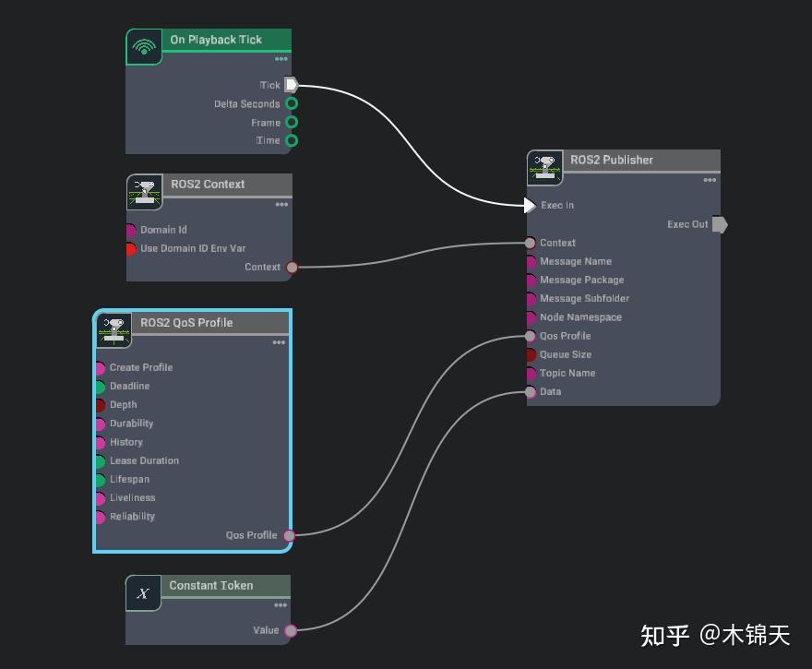Expand the ellipsis options on Constant Token
This screenshot has height=669, width=812.
(x=281, y=605)
